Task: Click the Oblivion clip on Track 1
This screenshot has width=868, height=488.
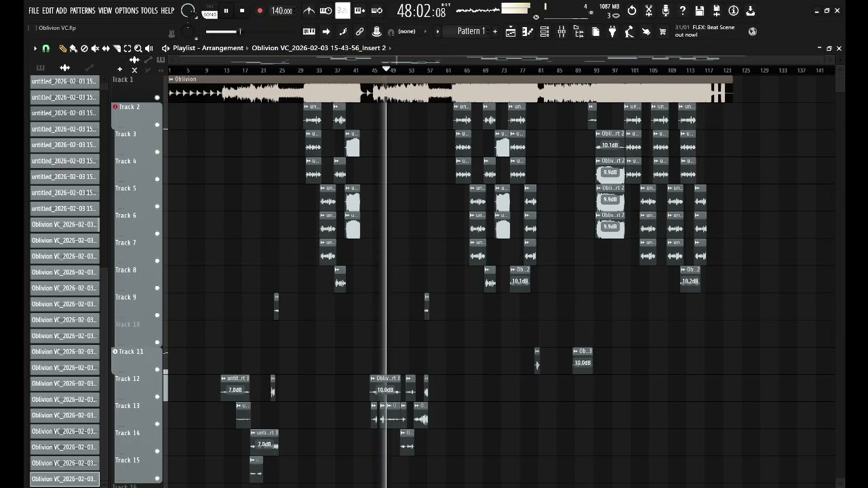Action: (x=450, y=89)
